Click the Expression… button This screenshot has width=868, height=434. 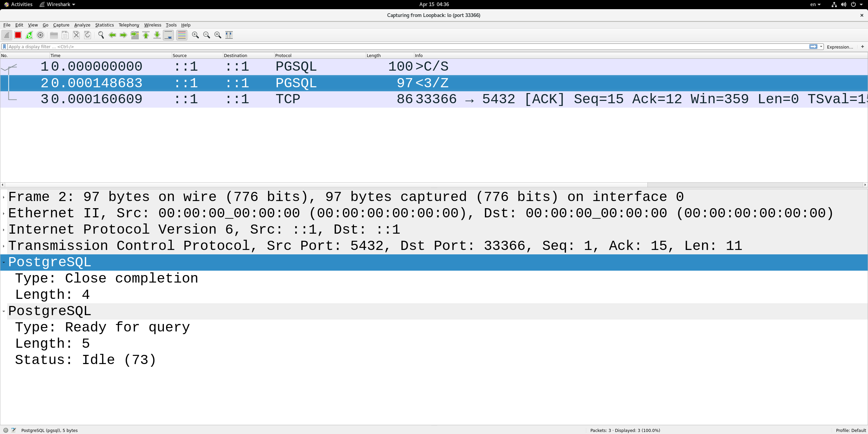(840, 47)
